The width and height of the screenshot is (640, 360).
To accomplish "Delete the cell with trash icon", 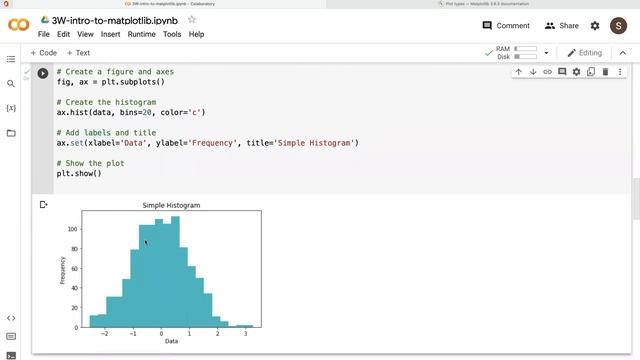I will (x=605, y=72).
